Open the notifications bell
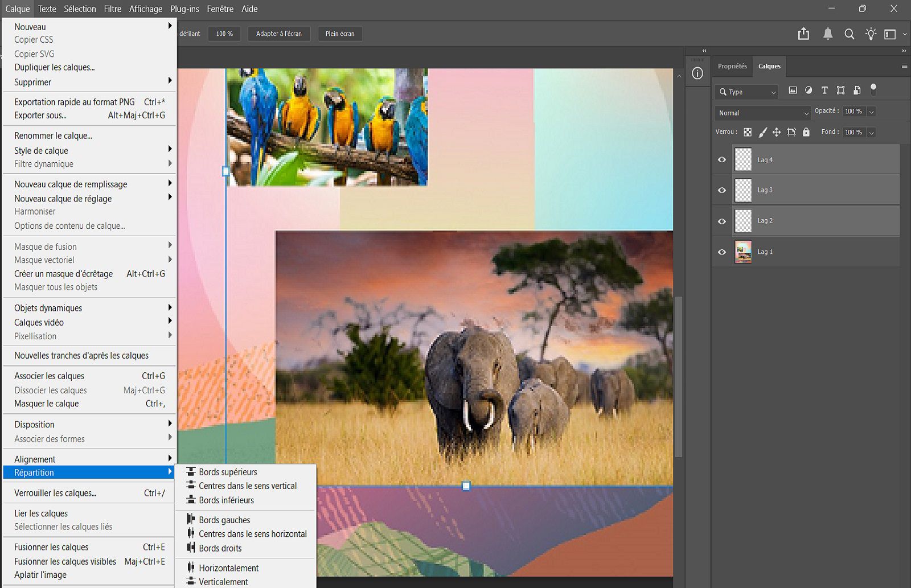This screenshot has height=588, width=911. (828, 34)
